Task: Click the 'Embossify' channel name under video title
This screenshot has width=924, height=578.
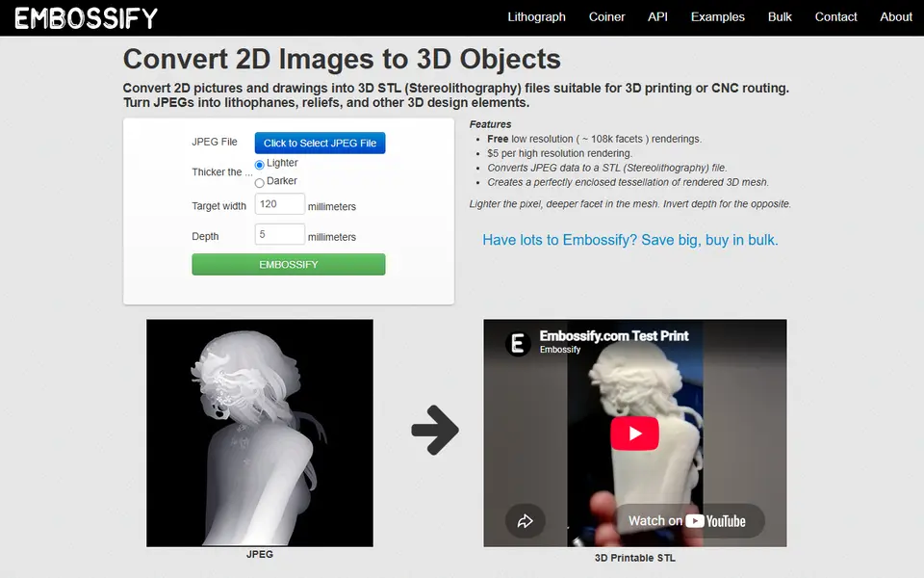Action: pos(560,350)
